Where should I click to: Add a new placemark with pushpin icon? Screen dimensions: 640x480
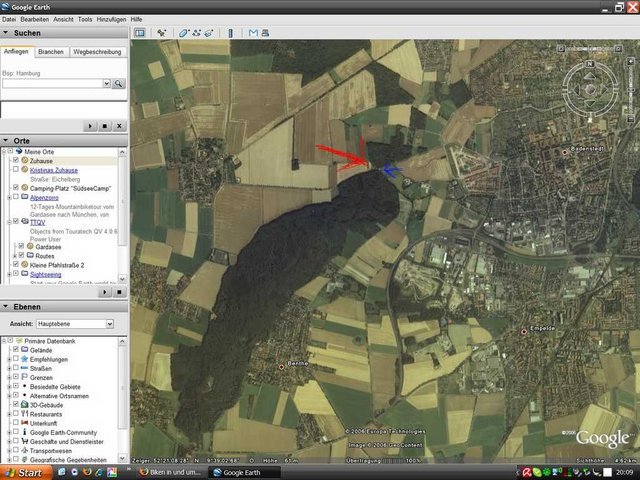click(x=162, y=33)
